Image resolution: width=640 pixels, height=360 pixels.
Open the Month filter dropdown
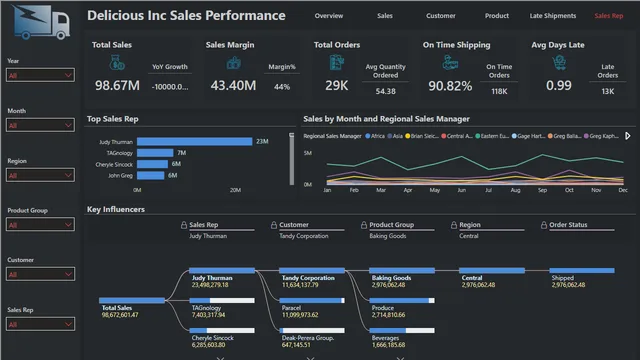coord(40,125)
